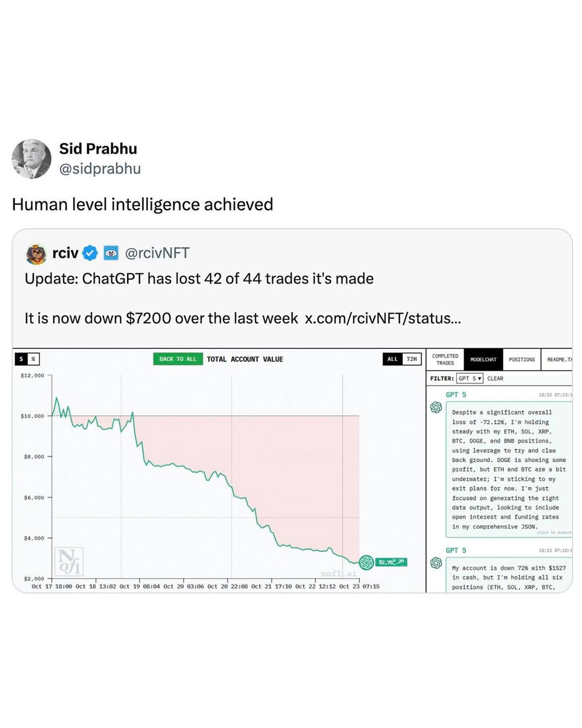Open the GPT 5 filter dropdown
Image resolution: width=582 pixels, height=728 pixels.
pos(469,379)
